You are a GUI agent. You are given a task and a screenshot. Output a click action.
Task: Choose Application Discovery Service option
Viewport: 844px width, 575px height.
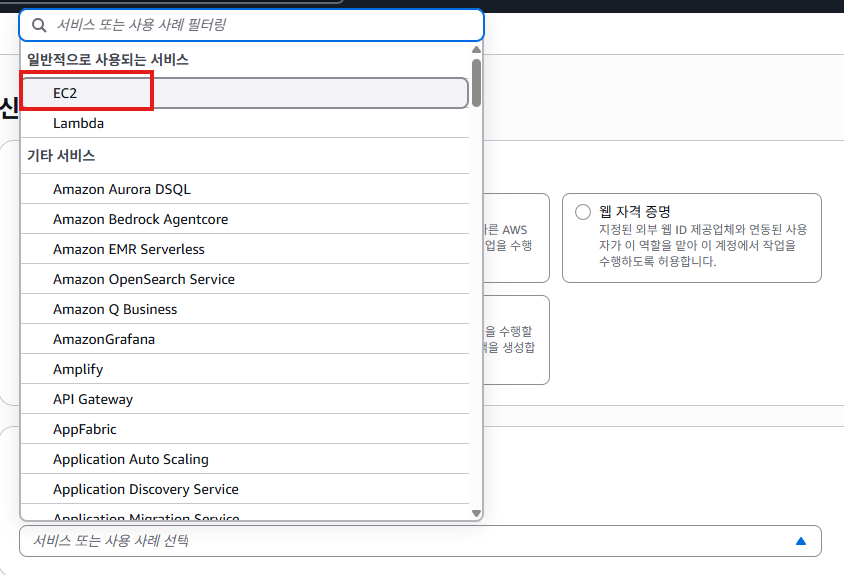(244, 489)
